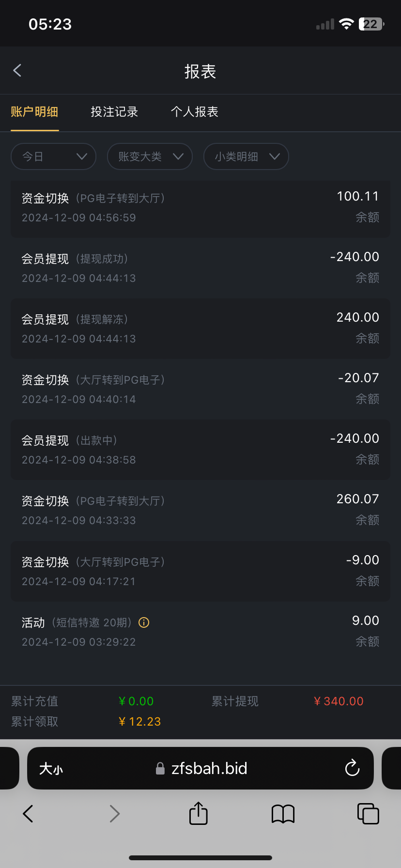Screen dimensions: 401x868
Task: Select the 账户明细 tab
Action: 34,112
